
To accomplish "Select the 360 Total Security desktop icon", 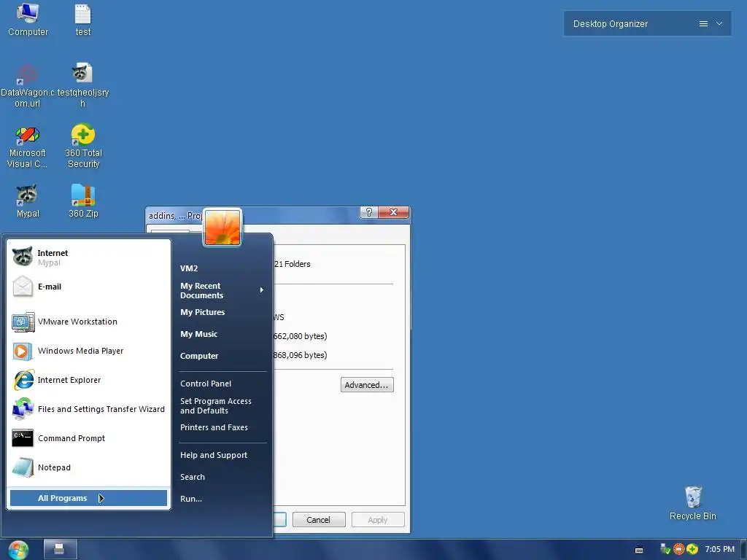I will (x=83, y=147).
